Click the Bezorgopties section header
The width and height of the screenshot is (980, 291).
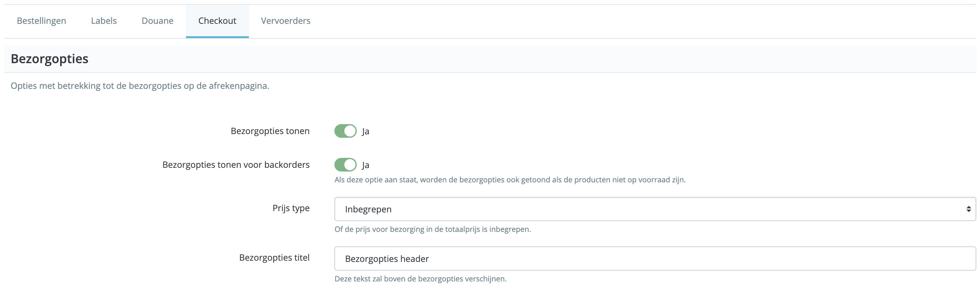click(x=50, y=59)
